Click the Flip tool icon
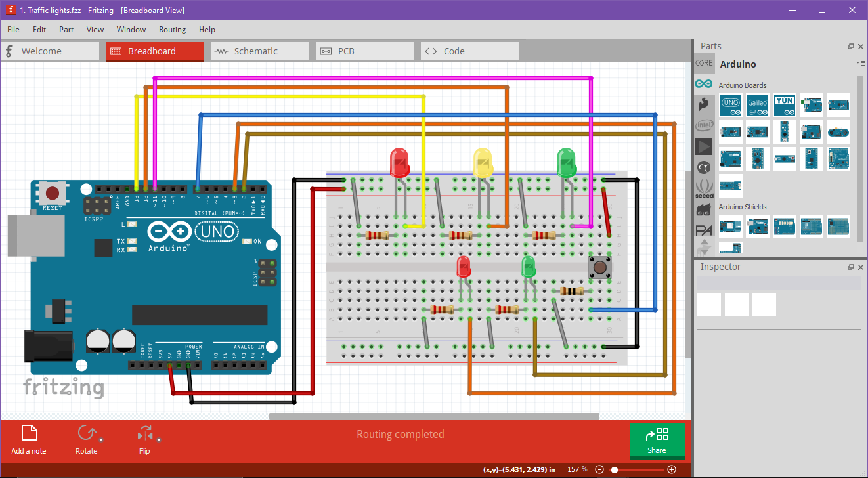The image size is (868, 478). (x=143, y=433)
